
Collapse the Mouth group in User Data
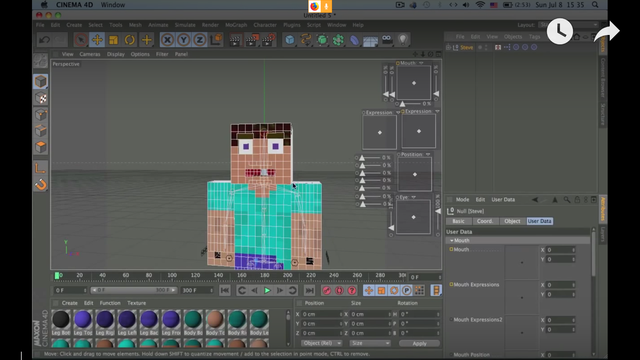click(451, 241)
